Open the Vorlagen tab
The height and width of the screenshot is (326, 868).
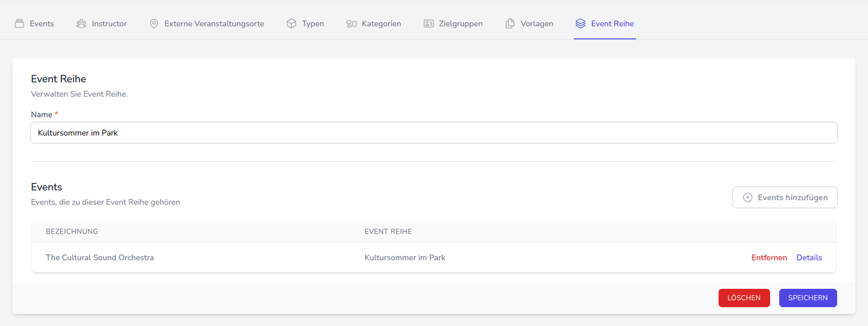[x=537, y=24]
